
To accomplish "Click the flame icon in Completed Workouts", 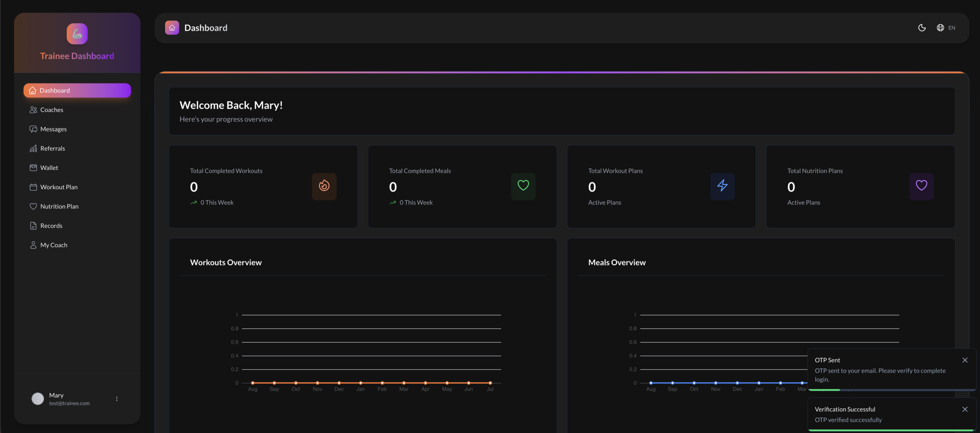I will pyautogui.click(x=324, y=186).
